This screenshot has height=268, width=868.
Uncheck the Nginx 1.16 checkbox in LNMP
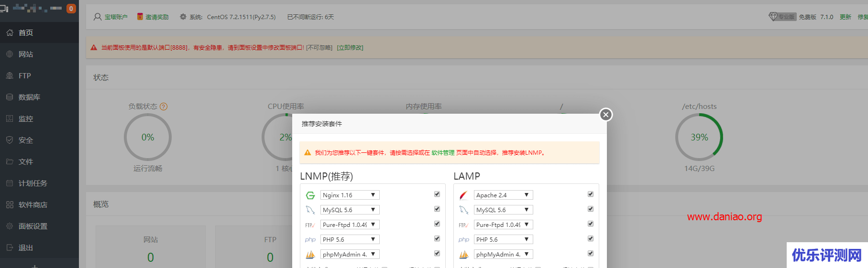(x=437, y=194)
